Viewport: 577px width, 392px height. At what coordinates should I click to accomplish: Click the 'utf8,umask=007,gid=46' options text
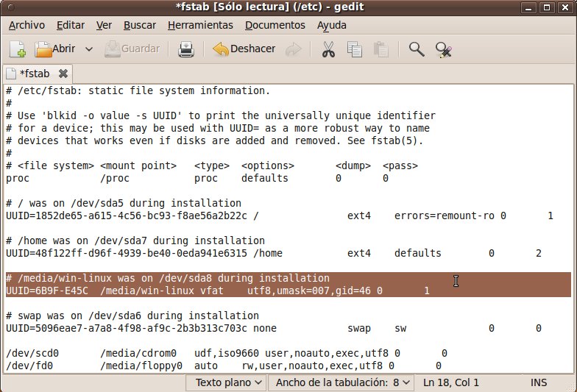[309, 291]
